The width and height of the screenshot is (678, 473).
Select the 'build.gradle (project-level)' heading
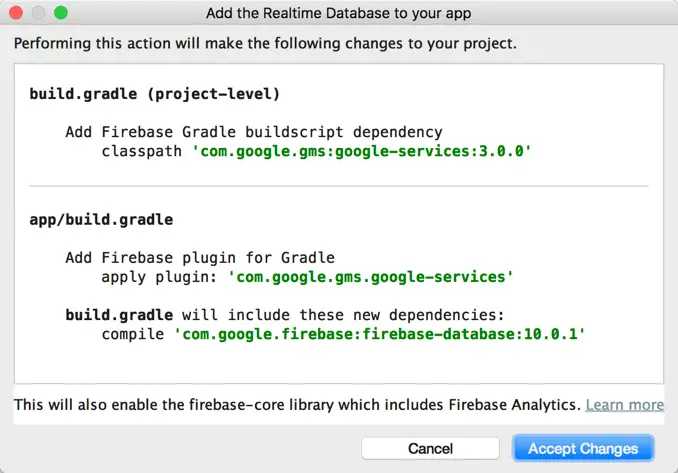(154, 94)
